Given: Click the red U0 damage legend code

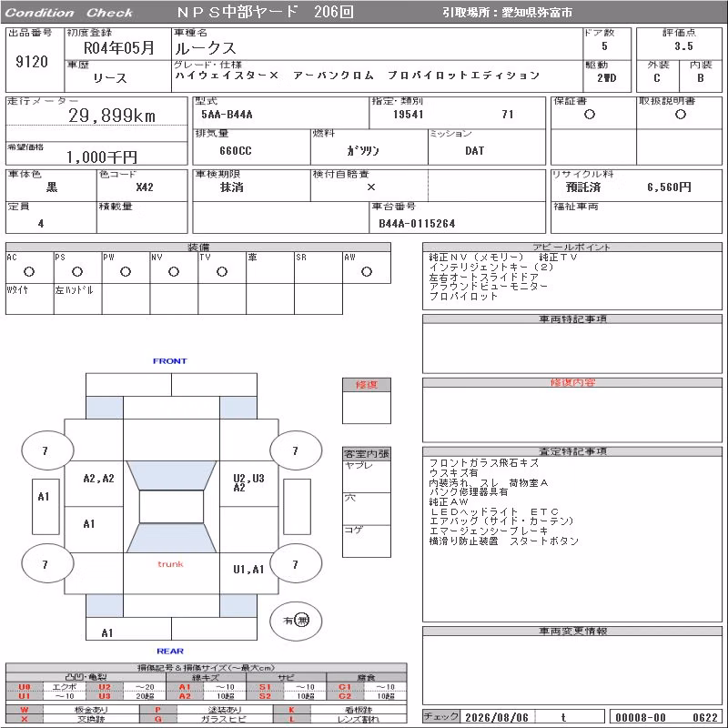Looking at the screenshot, I should tap(25, 687).
